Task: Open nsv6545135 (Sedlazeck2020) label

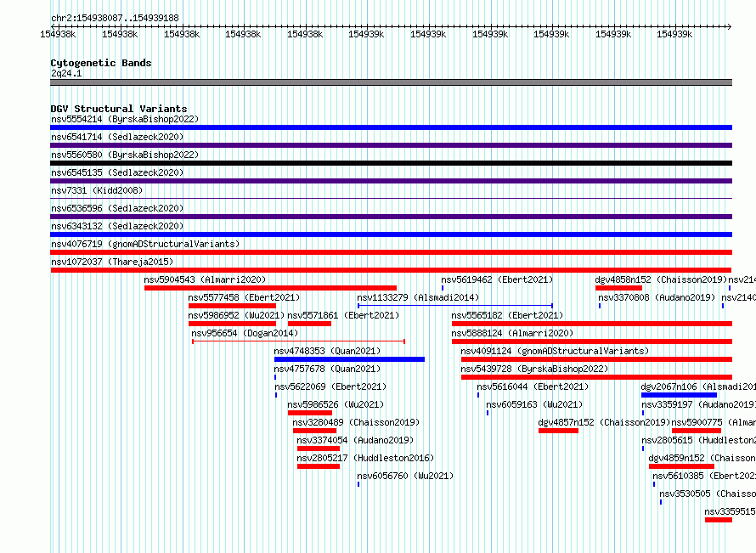Action: click(117, 172)
